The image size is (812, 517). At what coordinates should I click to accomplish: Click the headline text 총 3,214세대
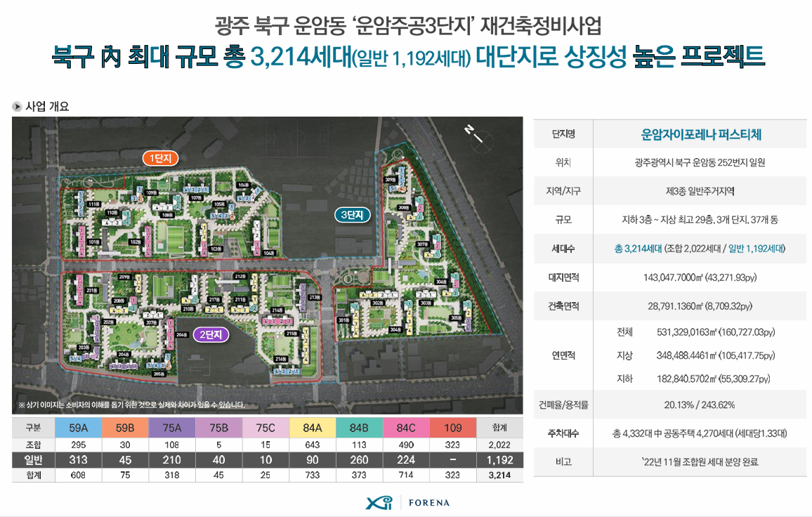[287, 56]
